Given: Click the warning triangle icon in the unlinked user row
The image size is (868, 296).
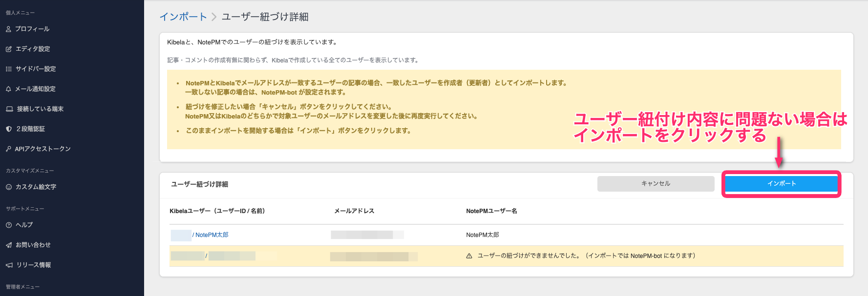Looking at the screenshot, I should pos(469,256).
